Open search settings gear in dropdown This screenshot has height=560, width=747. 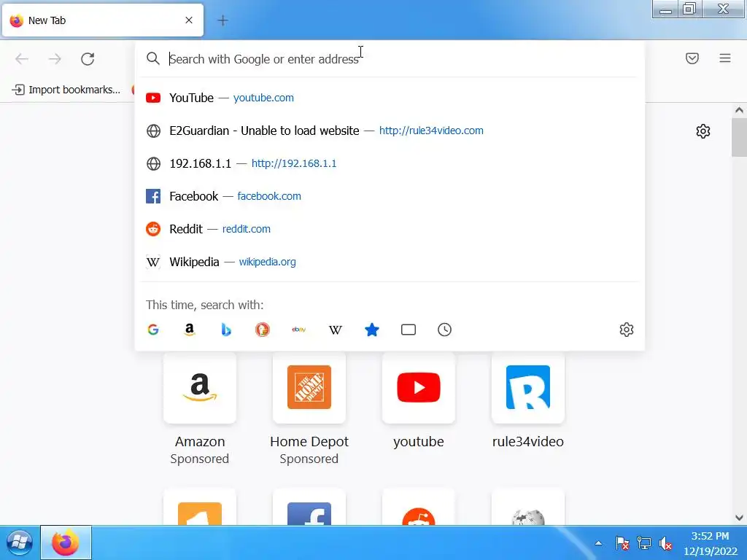(x=627, y=330)
